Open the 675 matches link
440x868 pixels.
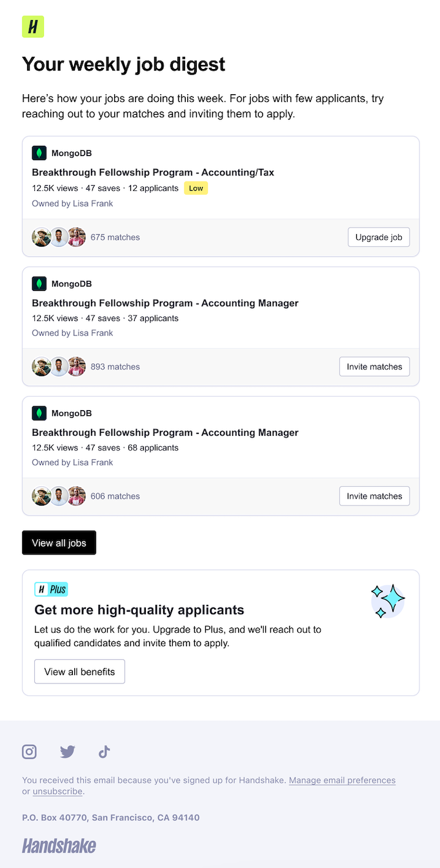click(115, 237)
